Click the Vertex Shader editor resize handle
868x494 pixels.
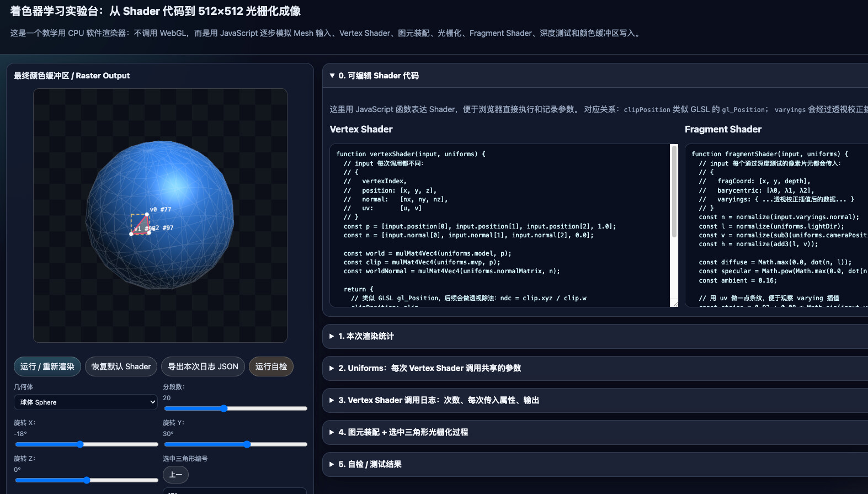tap(674, 303)
